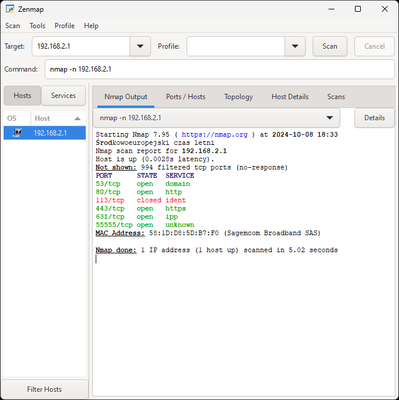This screenshot has height=400, width=399.
Task: Click the 443/tcp port entry
Action: (110, 209)
